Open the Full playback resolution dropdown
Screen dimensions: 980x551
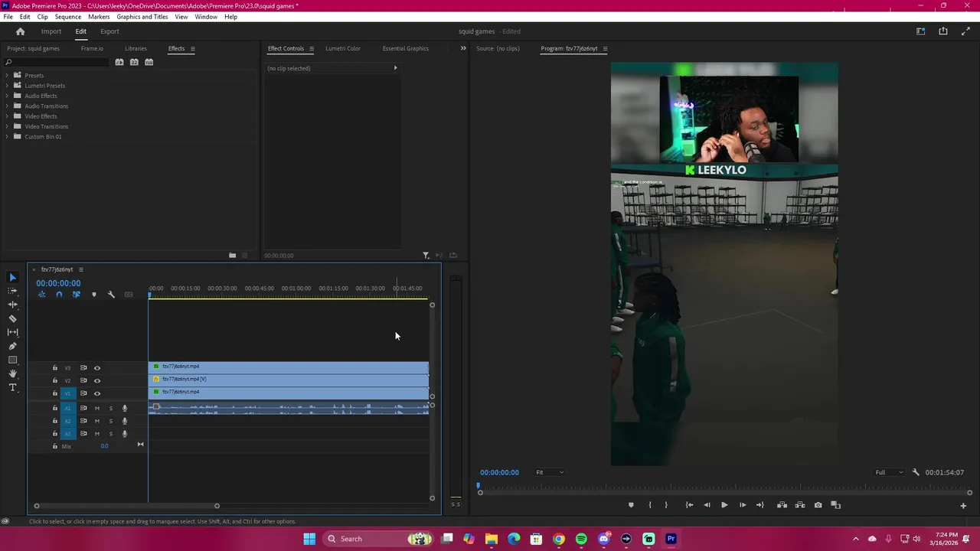pyautogui.click(x=889, y=472)
